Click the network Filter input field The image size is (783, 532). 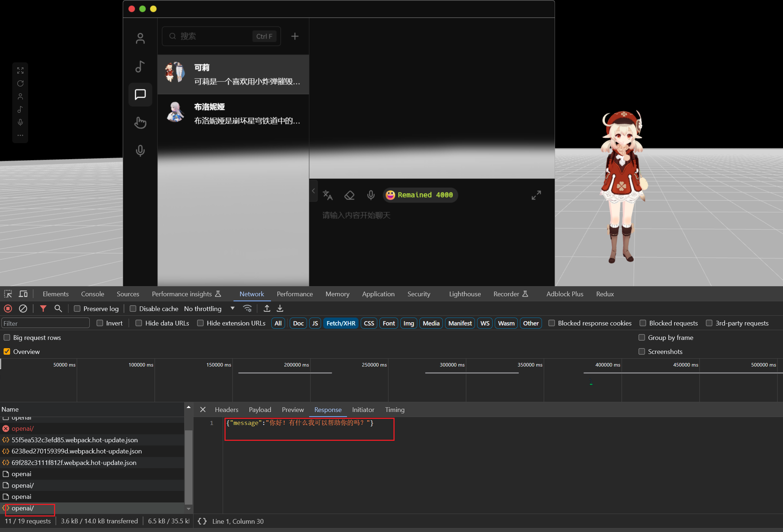pyautogui.click(x=45, y=323)
